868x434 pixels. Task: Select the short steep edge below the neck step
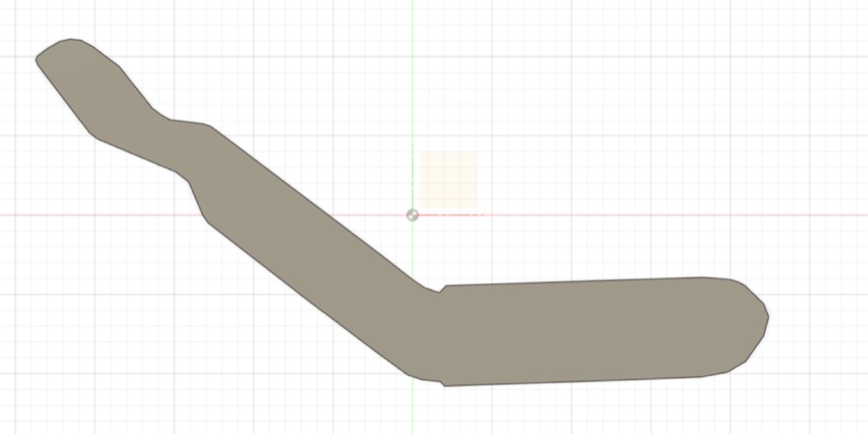(195, 198)
